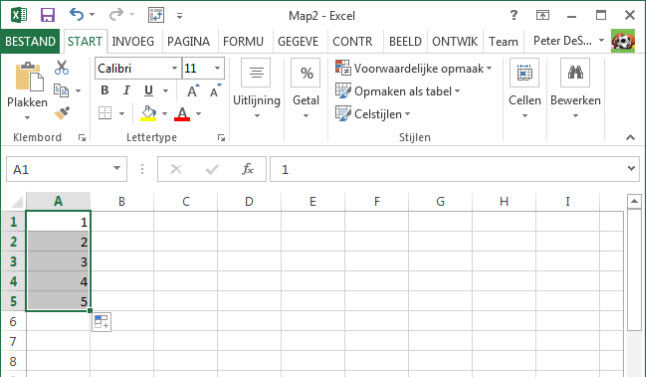Open the Calibri font name dropdown

[174, 68]
